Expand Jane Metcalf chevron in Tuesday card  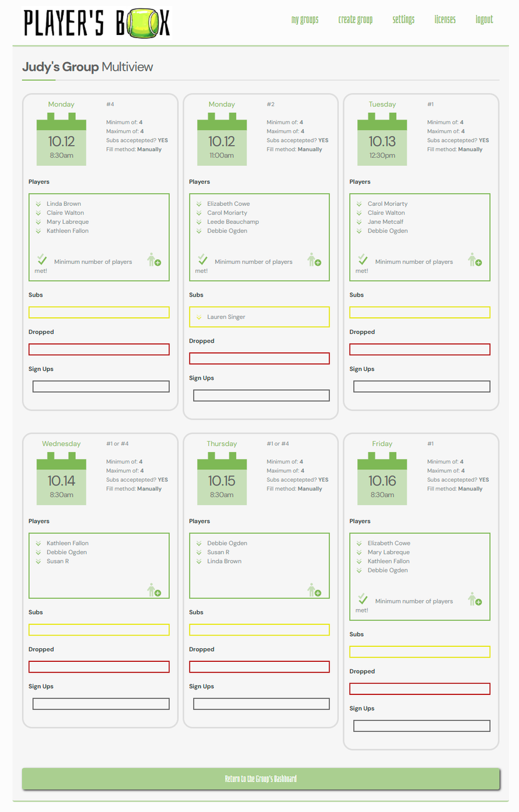point(360,222)
